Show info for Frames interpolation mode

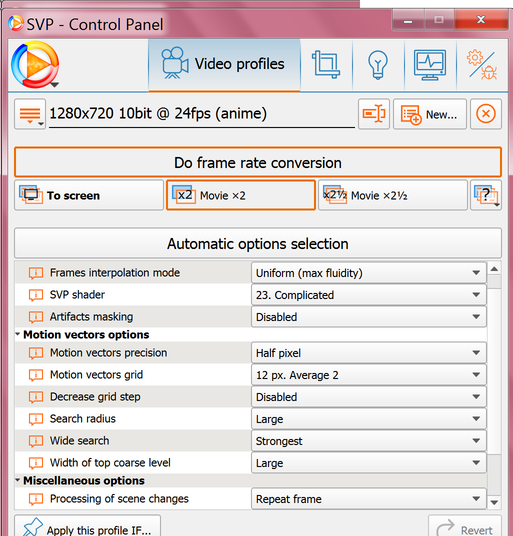36,273
